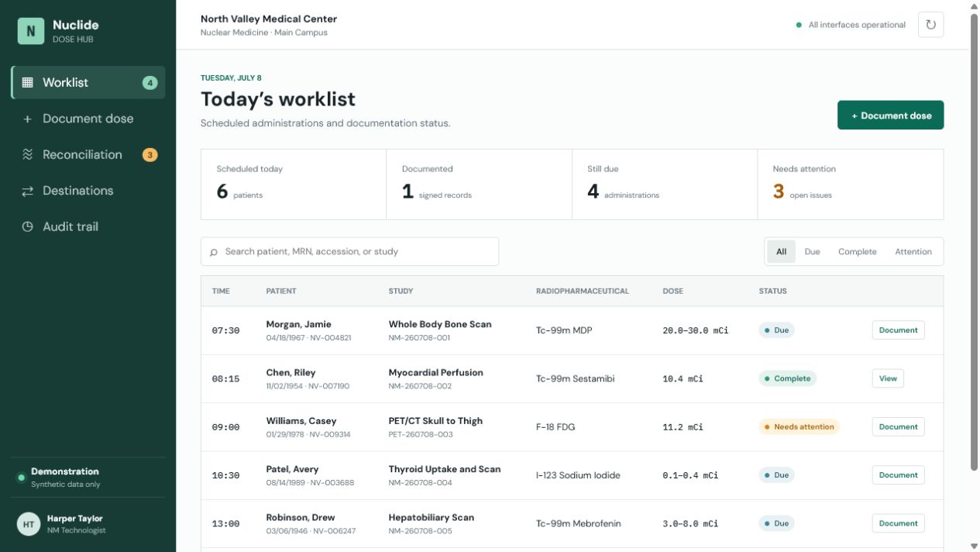The height and width of the screenshot is (552, 980).
Task: Click the Complete status badge
Action: coord(787,378)
